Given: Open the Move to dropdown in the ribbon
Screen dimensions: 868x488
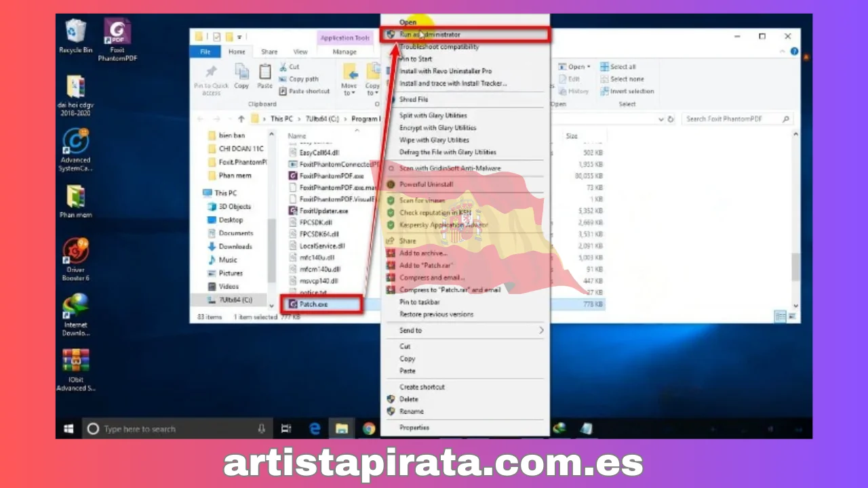Looking at the screenshot, I should point(349,79).
